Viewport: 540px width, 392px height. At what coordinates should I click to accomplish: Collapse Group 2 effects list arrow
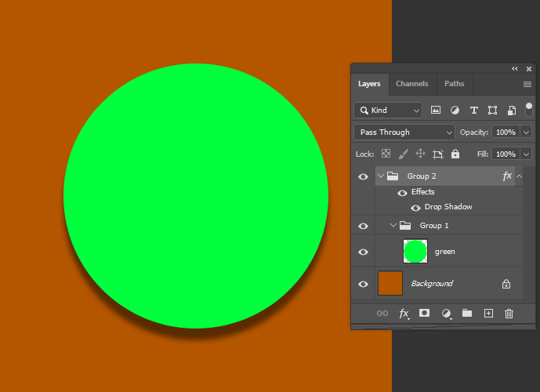click(520, 176)
